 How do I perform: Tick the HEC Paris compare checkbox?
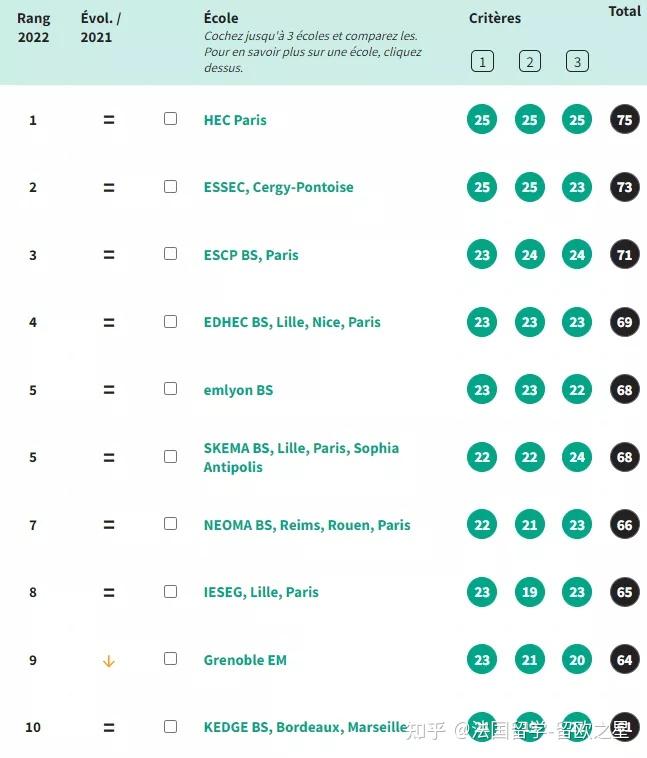(x=170, y=119)
